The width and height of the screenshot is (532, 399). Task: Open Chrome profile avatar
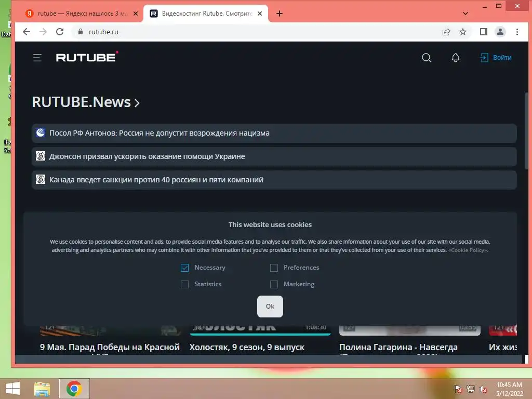pyautogui.click(x=500, y=32)
